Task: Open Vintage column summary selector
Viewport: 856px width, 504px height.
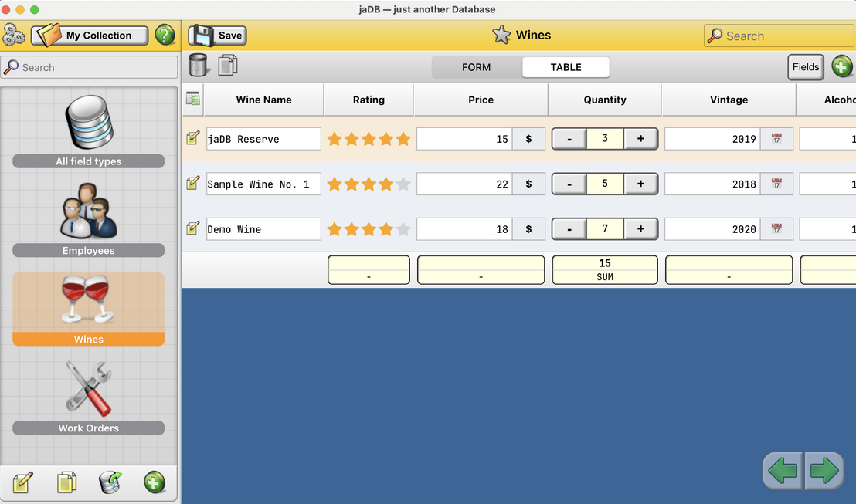Action: [729, 270]
